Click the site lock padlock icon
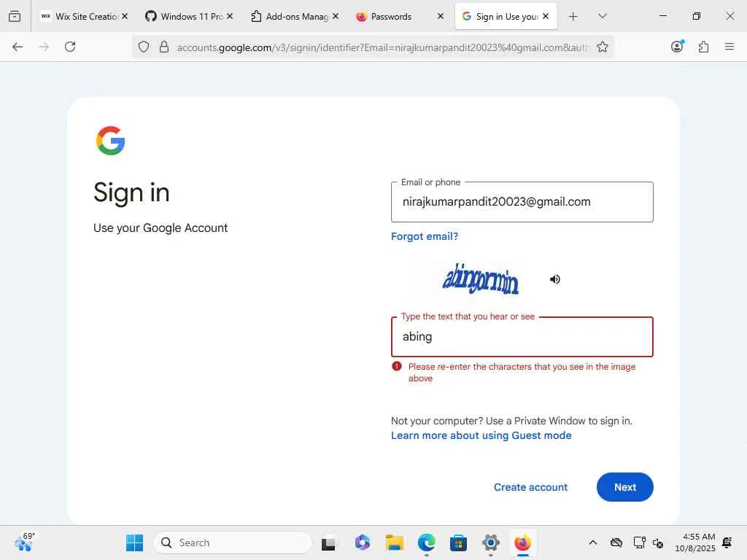This screenshot has height=560, width=747. (164, 47)
